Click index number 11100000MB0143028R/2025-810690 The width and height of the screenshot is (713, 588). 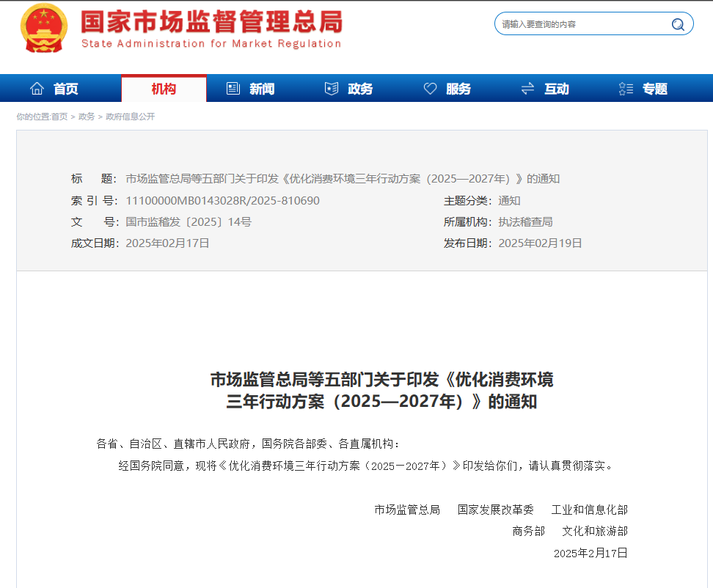[x=222, y=201]
